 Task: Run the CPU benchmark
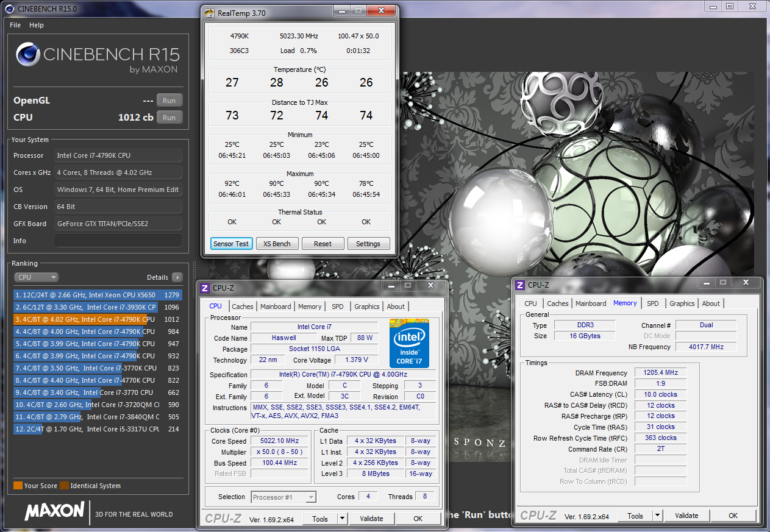point(169,118)
